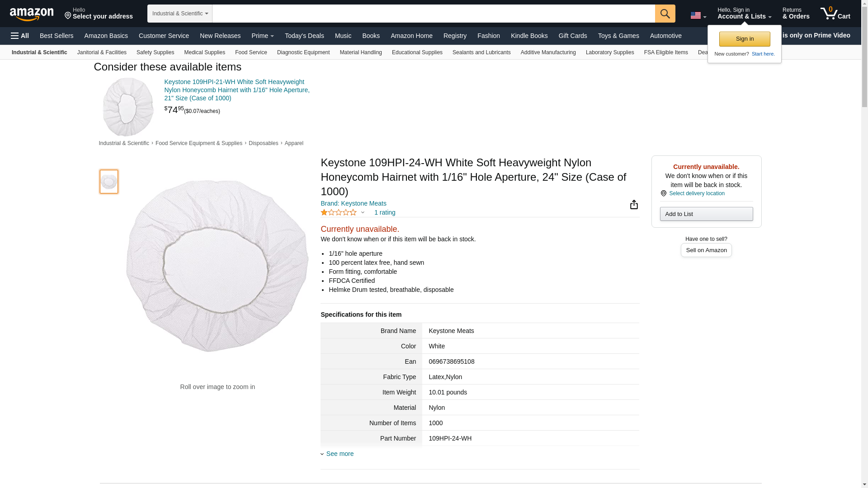Expand the Prime menu dropdown
The width and height of the screenshot is (868, 488).
(263, 36)
